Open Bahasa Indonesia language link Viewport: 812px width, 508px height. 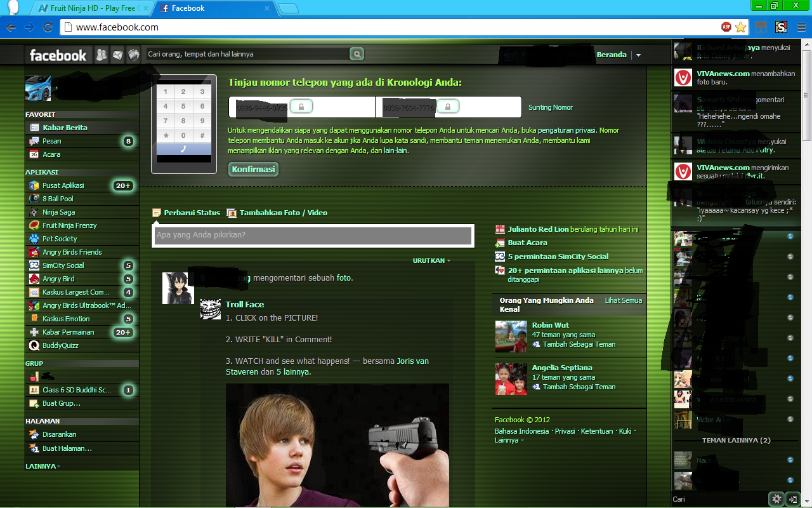pyautogui.click(x=521, y=431)
